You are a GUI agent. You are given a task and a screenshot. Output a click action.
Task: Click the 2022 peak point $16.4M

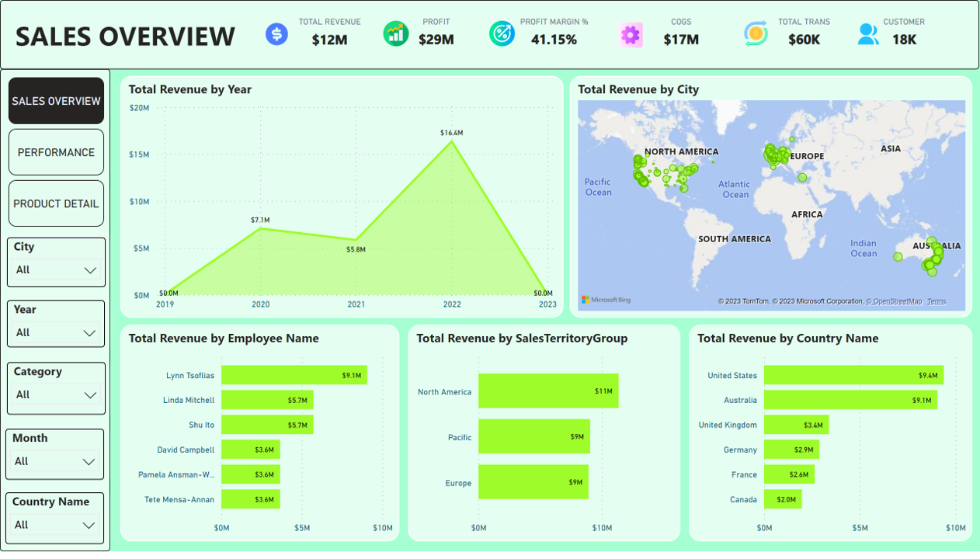[x=452, y=141]
